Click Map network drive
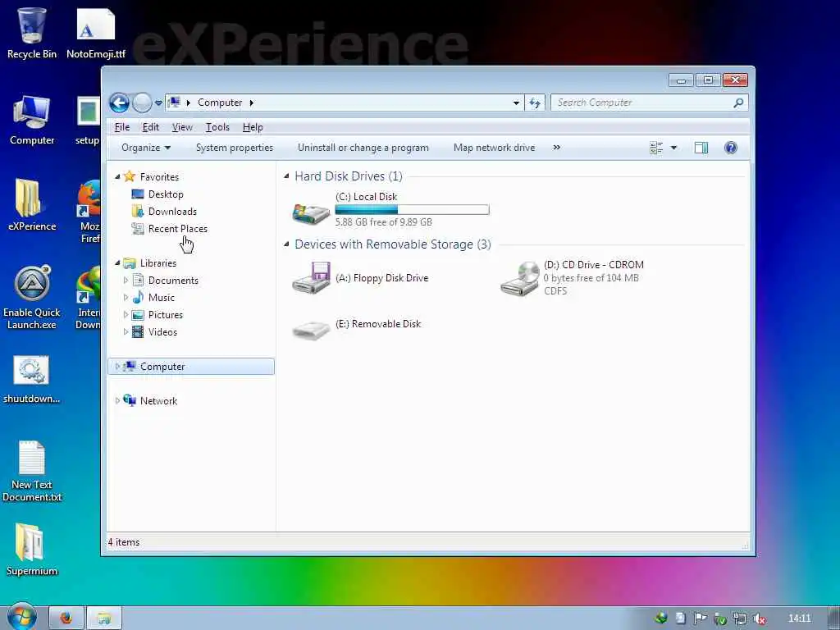Image resolution: width=840 pixels, height=630 pixels. [x=494, y=148]
